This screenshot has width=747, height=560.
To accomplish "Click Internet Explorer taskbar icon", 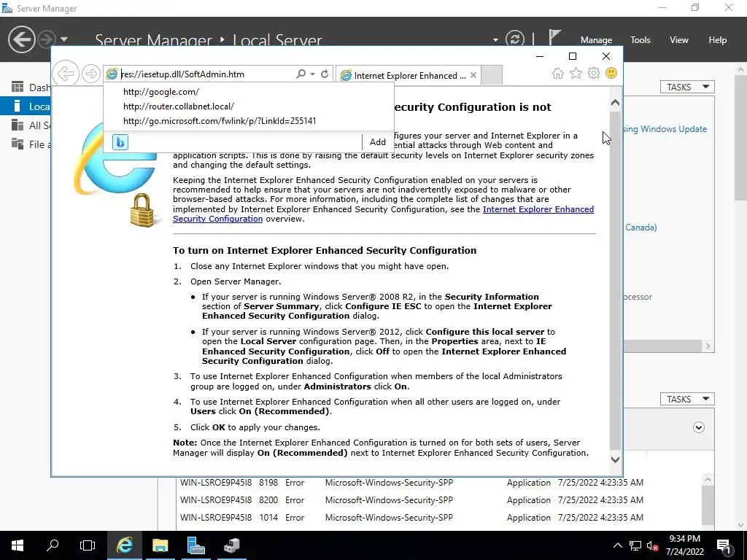I will click(124, 545).
